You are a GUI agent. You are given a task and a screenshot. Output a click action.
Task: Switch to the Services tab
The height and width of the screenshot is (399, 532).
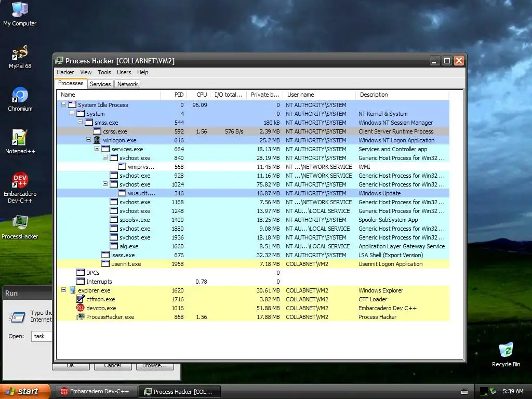100,84
